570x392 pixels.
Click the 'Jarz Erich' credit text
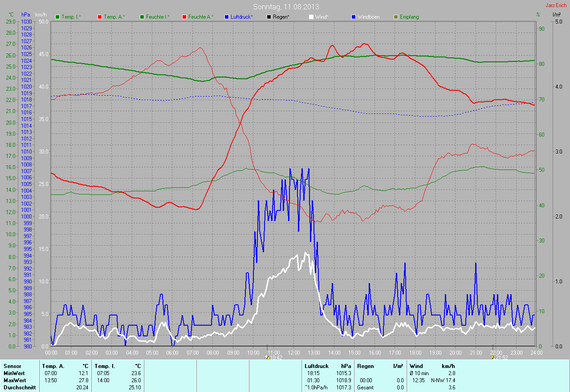click(x=556, y=5)
